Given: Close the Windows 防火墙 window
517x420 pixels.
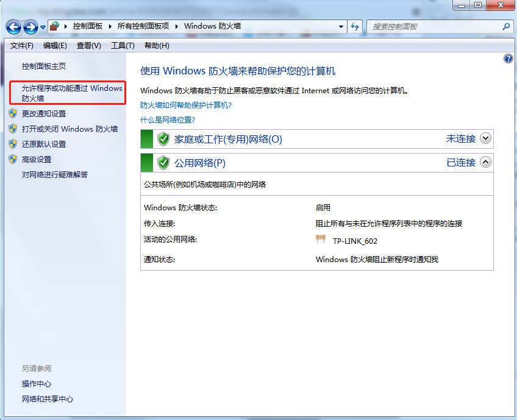Looking at the screenshot, I should pos(501,5).
